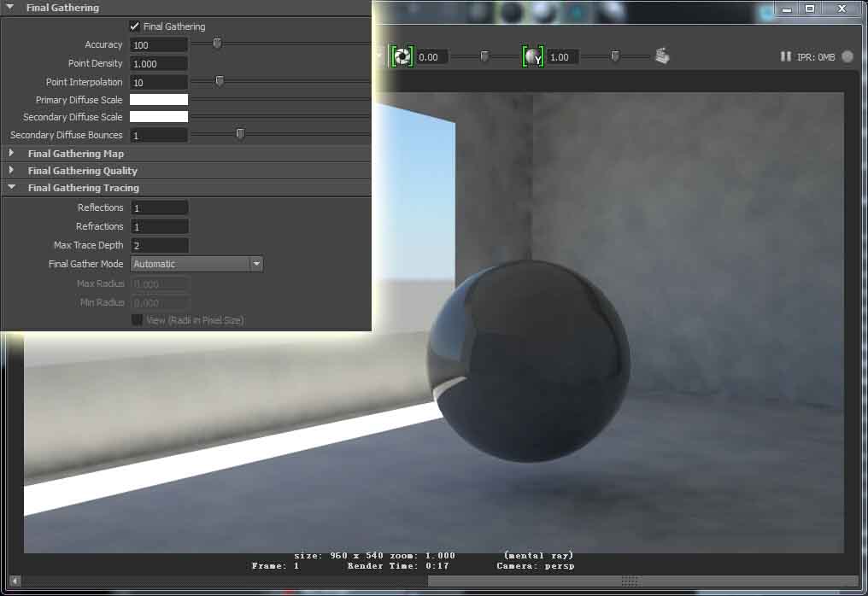
Task: Pause IPR rendering with the pause icon
Action: click(x=785, y=56)
